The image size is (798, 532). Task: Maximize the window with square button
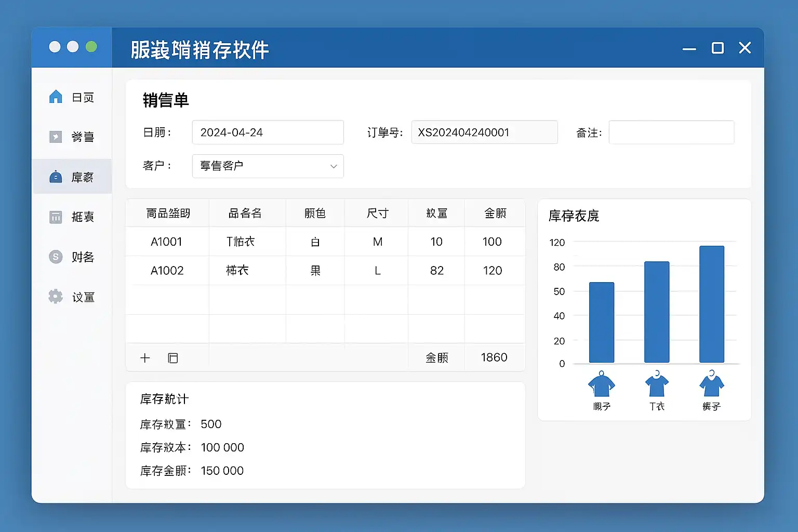click(x=717, y=48)
